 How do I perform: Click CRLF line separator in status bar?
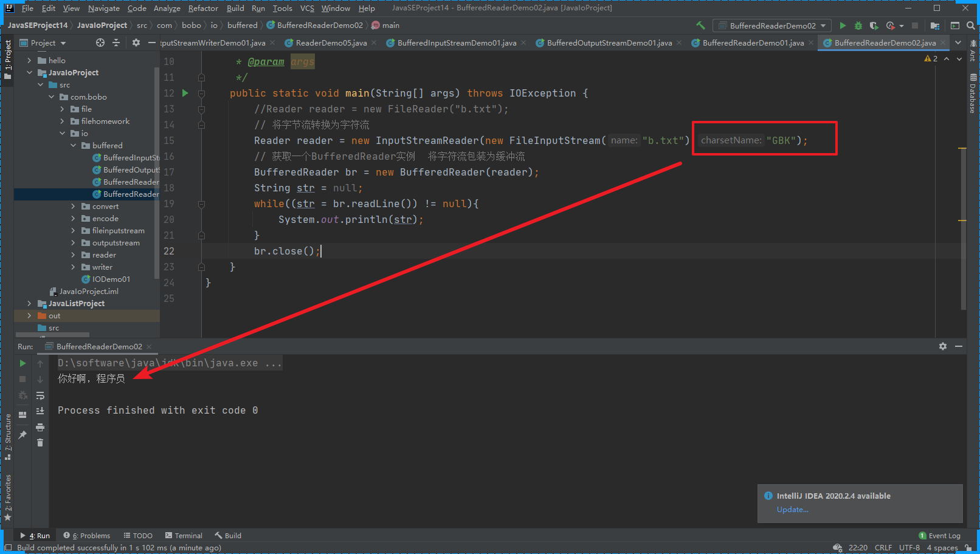click(883, 547)
